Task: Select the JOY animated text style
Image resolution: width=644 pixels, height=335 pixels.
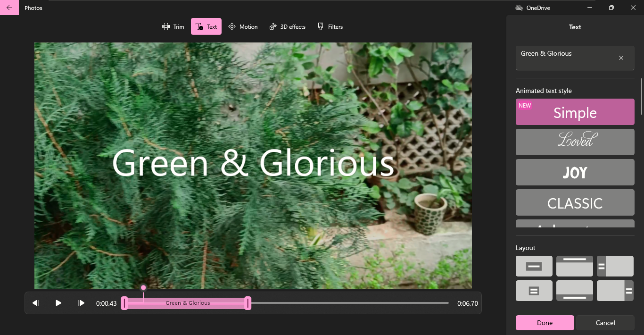Action: click(x=575, y=172)
